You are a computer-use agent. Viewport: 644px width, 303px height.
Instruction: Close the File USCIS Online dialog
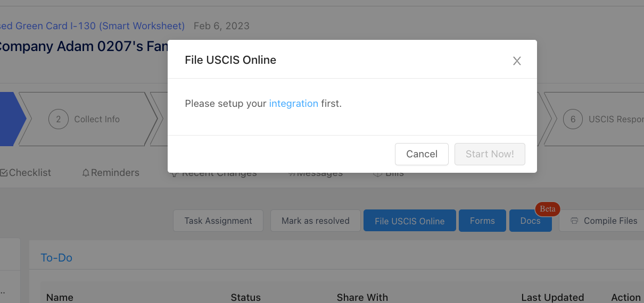(517, 61)
